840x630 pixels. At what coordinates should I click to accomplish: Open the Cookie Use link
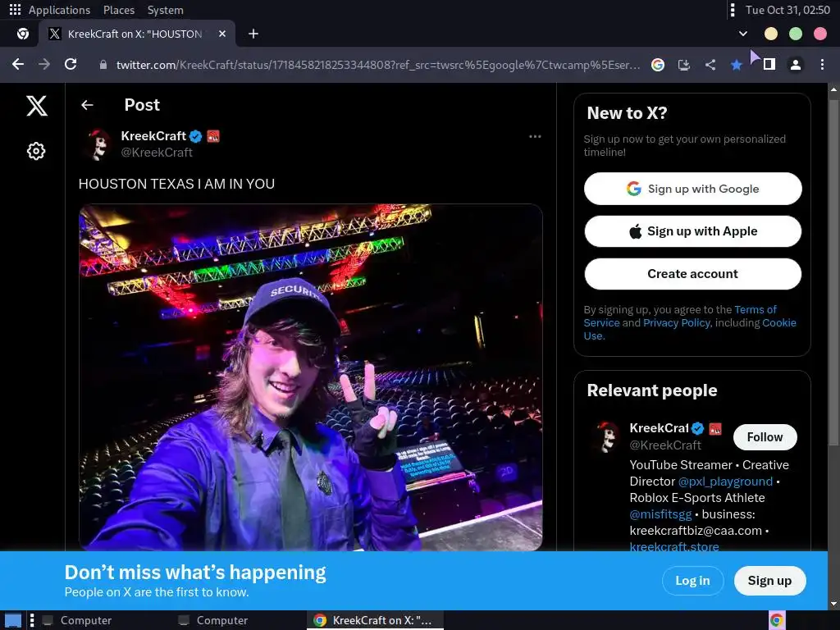(x=779, y=322)
